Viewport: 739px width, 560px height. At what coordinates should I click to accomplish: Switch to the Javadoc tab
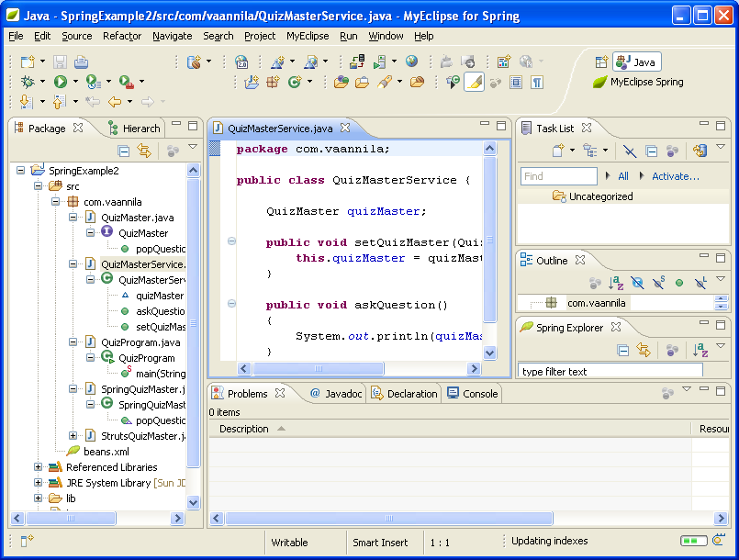[336, 394]
